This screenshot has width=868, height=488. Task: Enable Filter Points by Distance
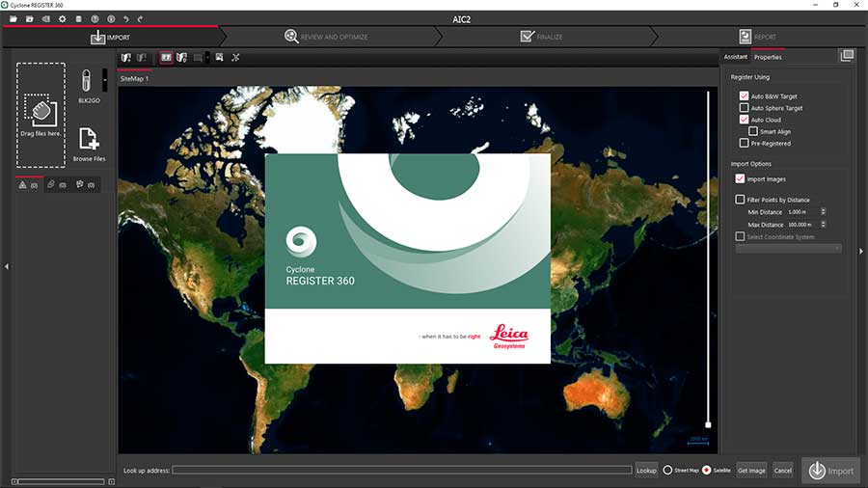(740, 200)
